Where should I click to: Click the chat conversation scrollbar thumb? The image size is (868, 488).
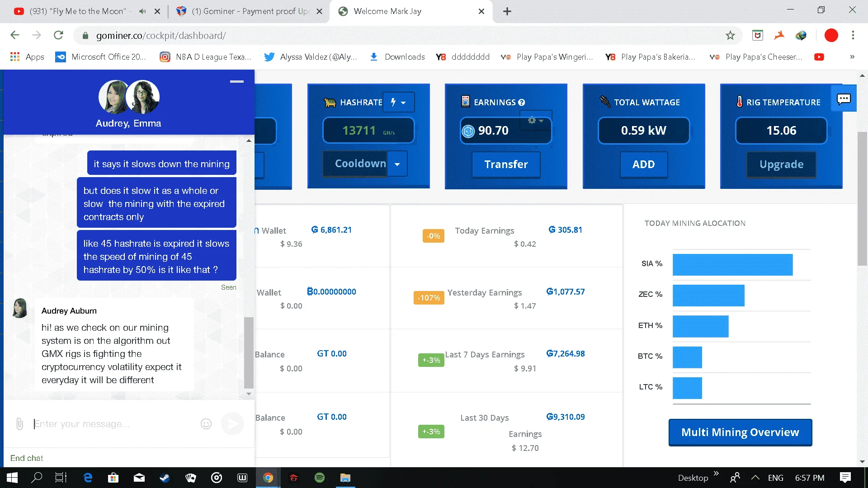pos(249,353)
